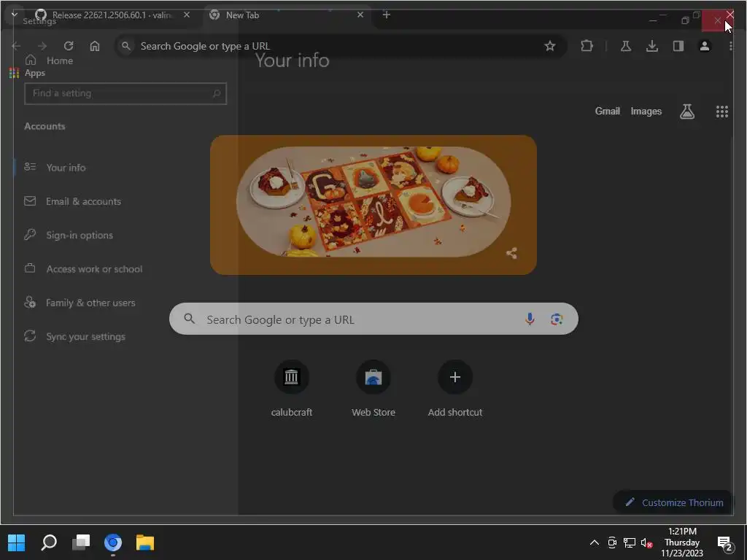This screenshot has height=560, width=747.
Task: Open Family & other users settings
Action: [x=90, y=303]
